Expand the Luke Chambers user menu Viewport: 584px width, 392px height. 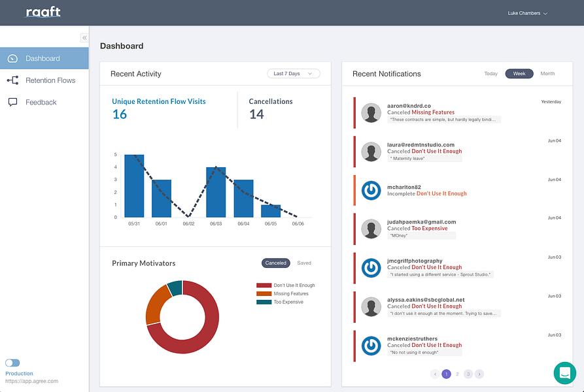(527, 13)
